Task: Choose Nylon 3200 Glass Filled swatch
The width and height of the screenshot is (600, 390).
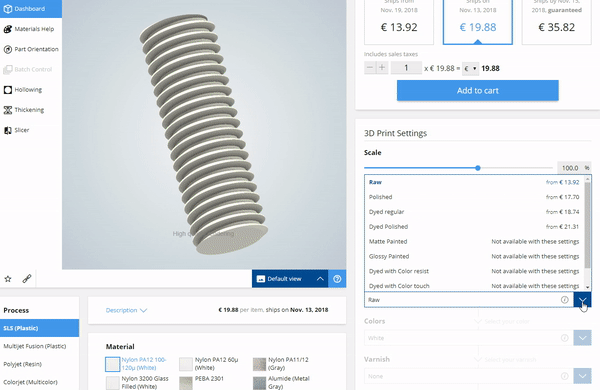Action: (112, 383)
